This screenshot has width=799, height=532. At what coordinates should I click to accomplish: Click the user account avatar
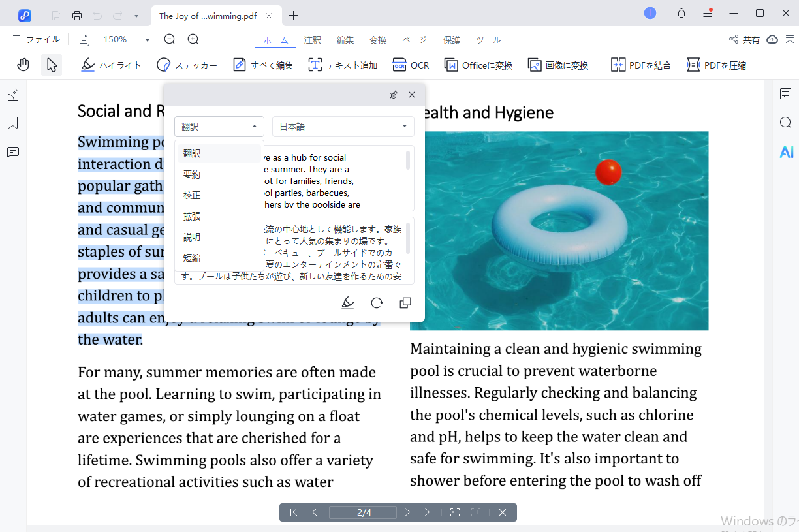650,13
